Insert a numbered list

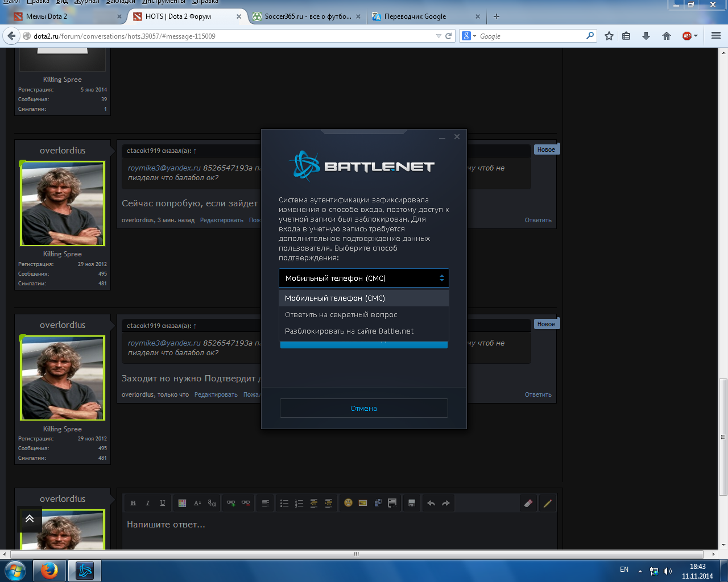tap(299, 503)
